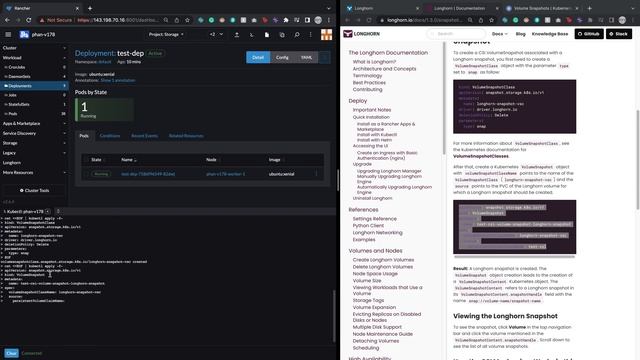
Task: Click the Import YAML upload icon
Action: pyautogui.click(x=237, y=35)
